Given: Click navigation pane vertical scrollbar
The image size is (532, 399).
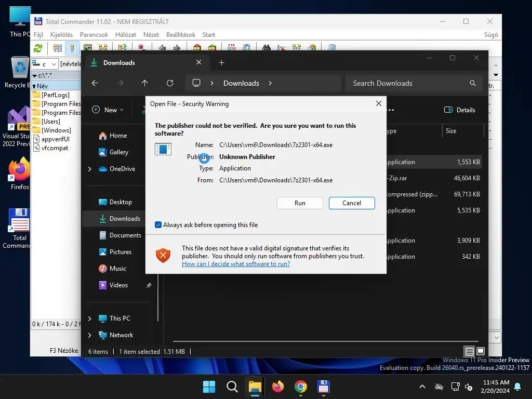Looking at the screenshot, I should pyautogui.click(x=158, y=297).
